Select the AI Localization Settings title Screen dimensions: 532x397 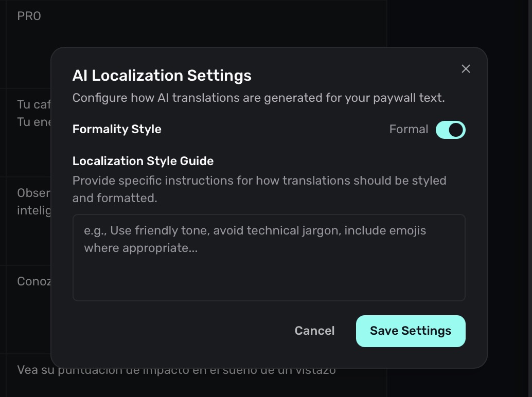coord(162,75)
